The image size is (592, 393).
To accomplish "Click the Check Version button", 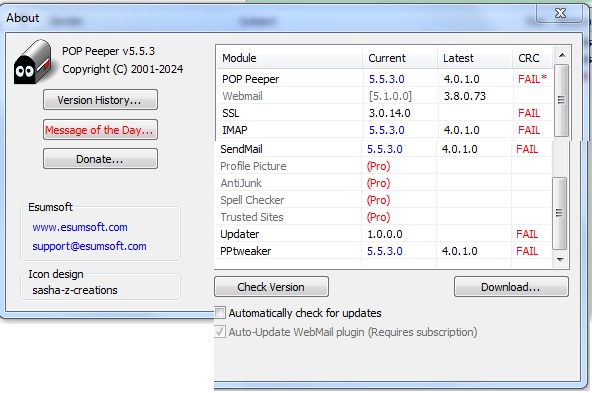I will pyautogui.click(x=271, y=287).
